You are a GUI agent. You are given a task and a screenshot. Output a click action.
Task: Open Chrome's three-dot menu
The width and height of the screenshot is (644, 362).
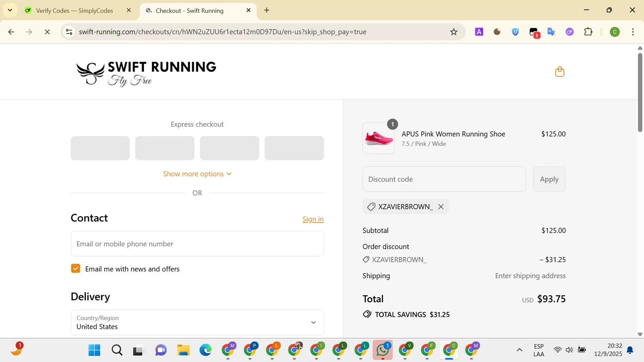point(633,32)
